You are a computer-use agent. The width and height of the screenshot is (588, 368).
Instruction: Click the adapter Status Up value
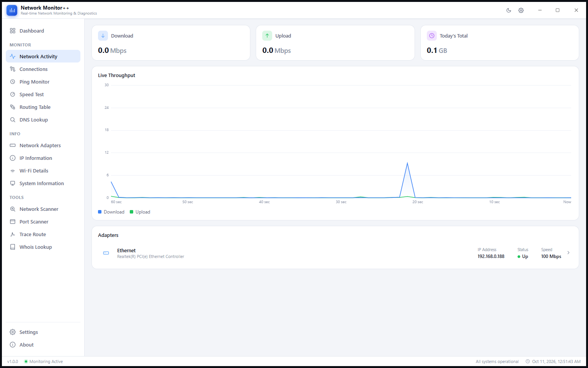(x=523, y=256)
